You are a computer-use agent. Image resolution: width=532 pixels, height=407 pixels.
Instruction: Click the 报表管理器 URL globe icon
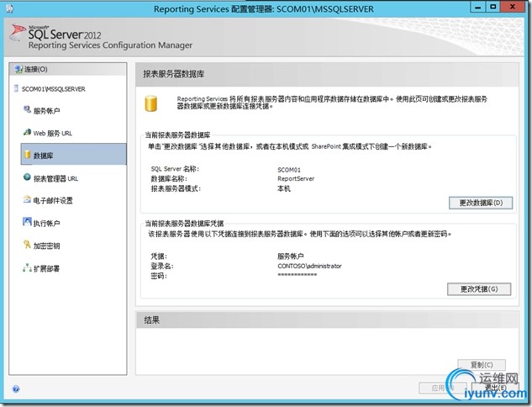(x=27, y=177)
